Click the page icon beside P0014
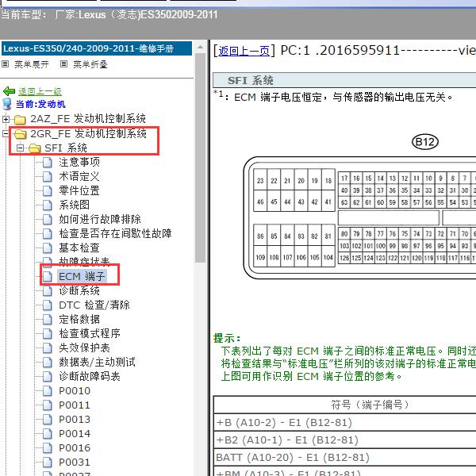 click(x=47, y=433)
